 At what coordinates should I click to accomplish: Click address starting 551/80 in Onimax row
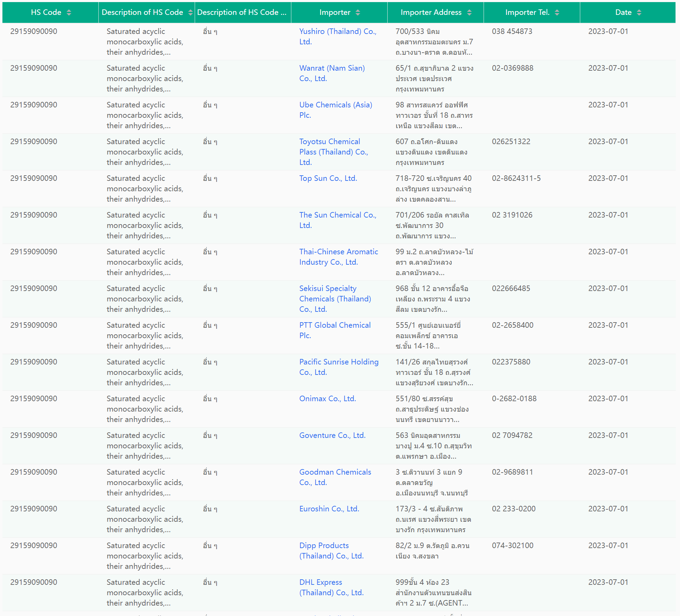tap(432, 409)
